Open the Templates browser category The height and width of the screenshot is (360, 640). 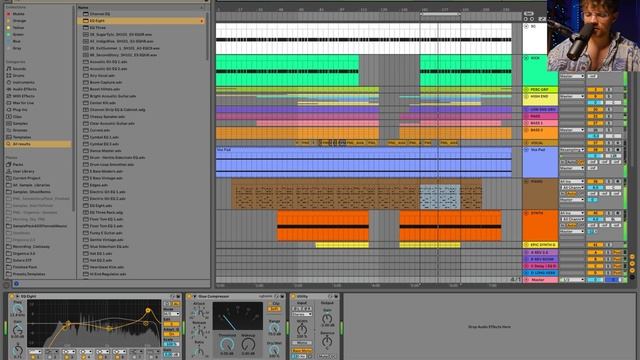[22, 137]
